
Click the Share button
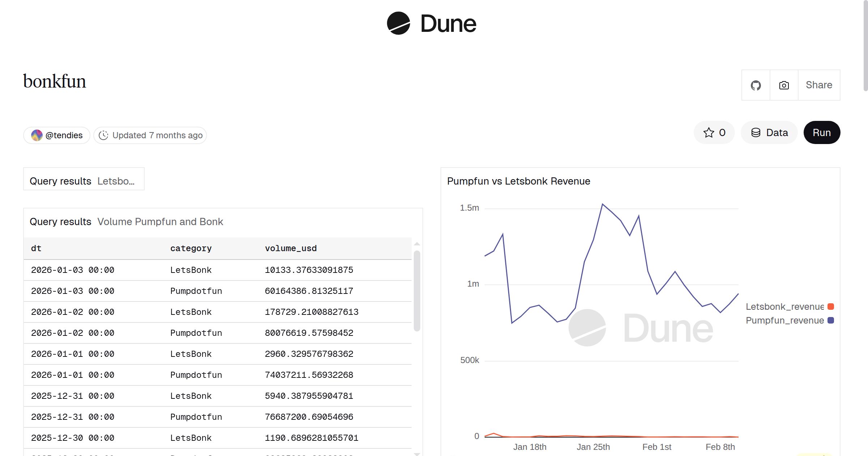point(818,85)
